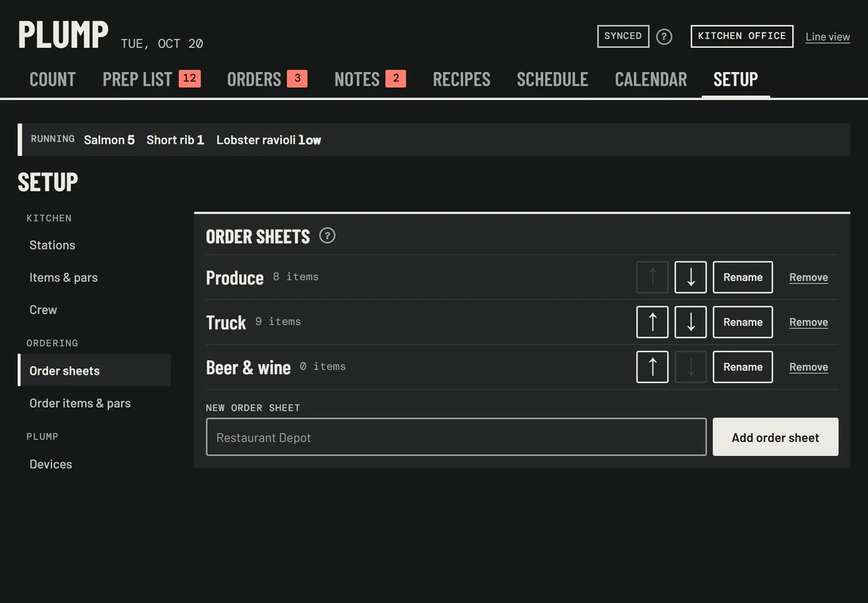Remove the Truck order sheet

pyautogui.click(x=808, y=322)
